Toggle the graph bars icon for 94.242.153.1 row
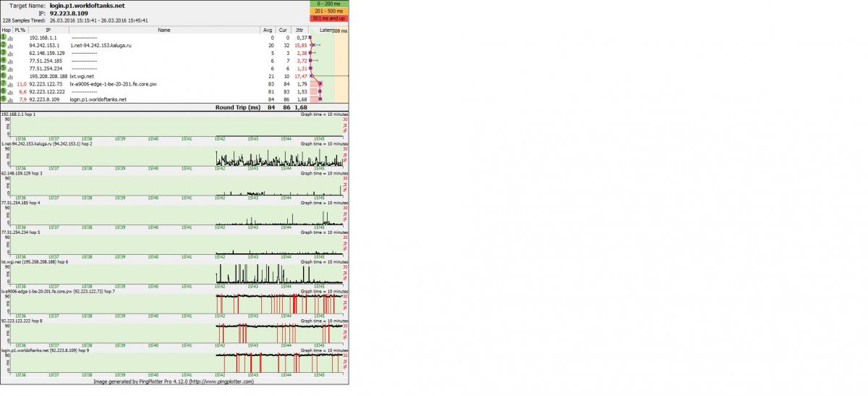Viewport: 868px width, 396px height. tap(10, 45)
